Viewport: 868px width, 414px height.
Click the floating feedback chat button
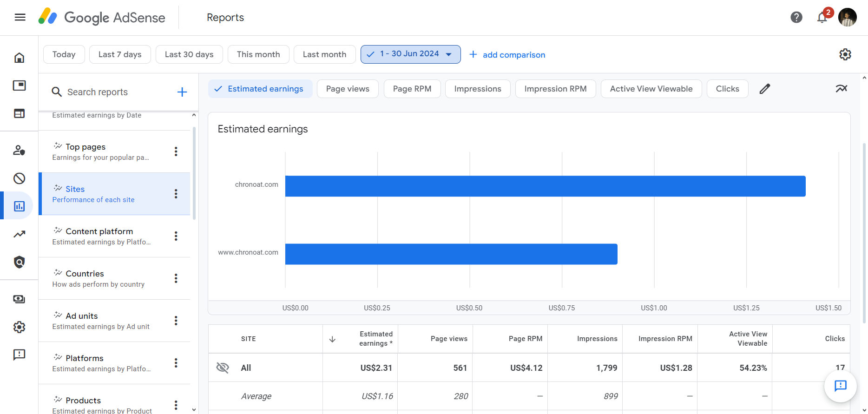click(x=841, y=386)
